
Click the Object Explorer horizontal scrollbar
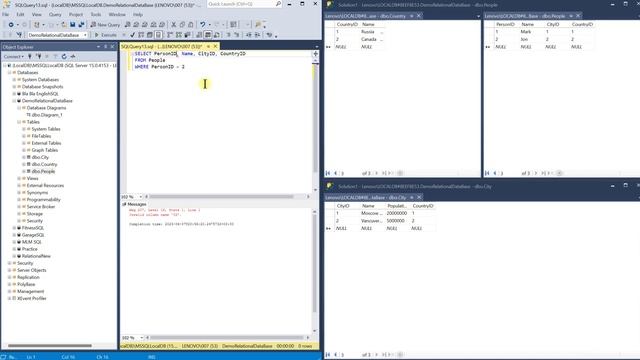click(50, 346)
